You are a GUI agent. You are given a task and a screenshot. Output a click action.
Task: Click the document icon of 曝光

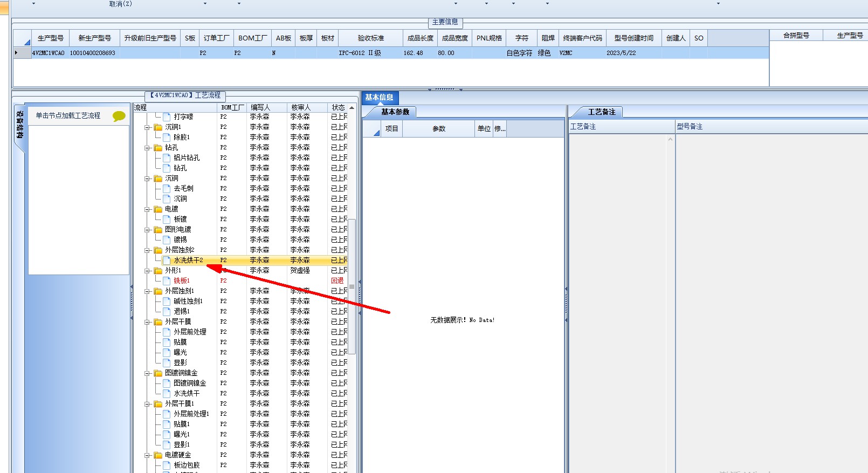coord(167,352)
